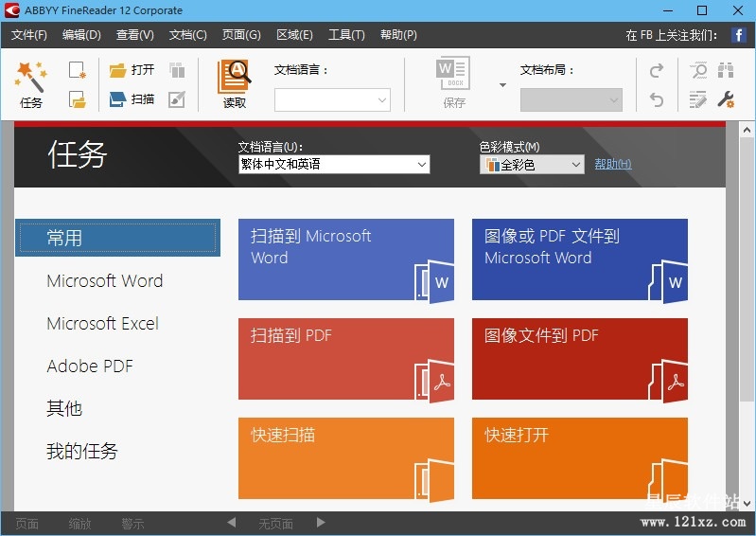Screen dimensions: 756x536
Task: Click the Redo arrow icon
Action: point(657,71)
